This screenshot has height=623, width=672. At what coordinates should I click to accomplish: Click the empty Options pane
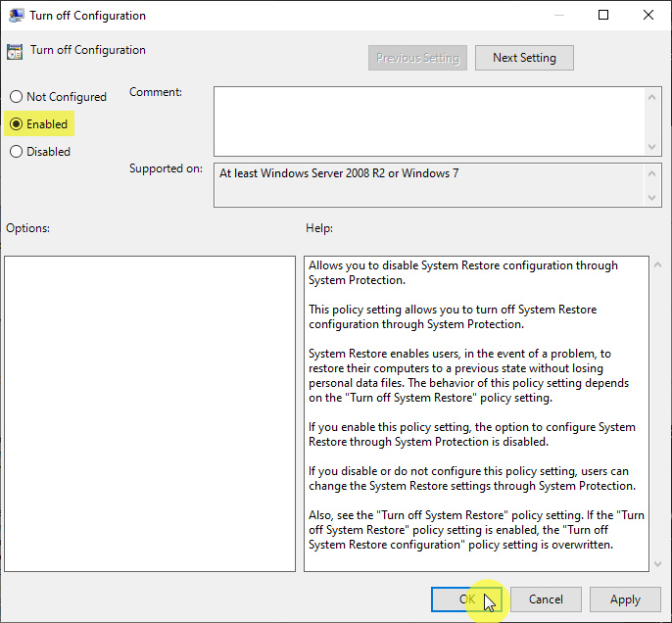tap(150, 413)
